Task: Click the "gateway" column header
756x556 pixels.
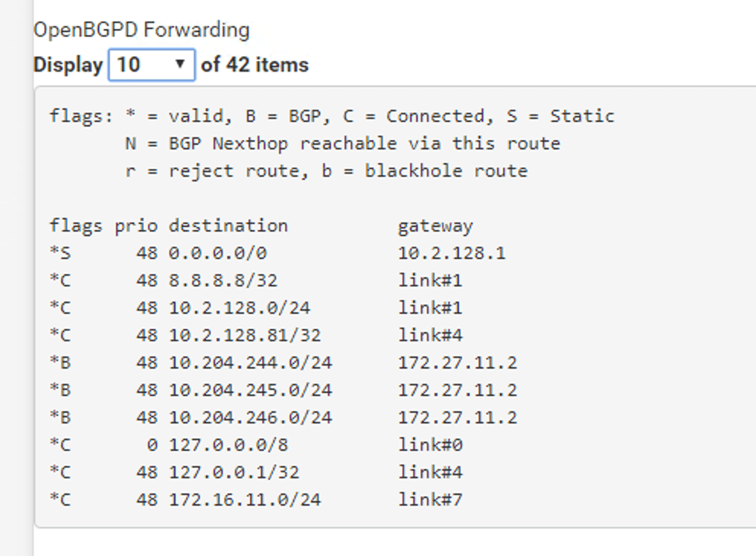Action: 435,225
